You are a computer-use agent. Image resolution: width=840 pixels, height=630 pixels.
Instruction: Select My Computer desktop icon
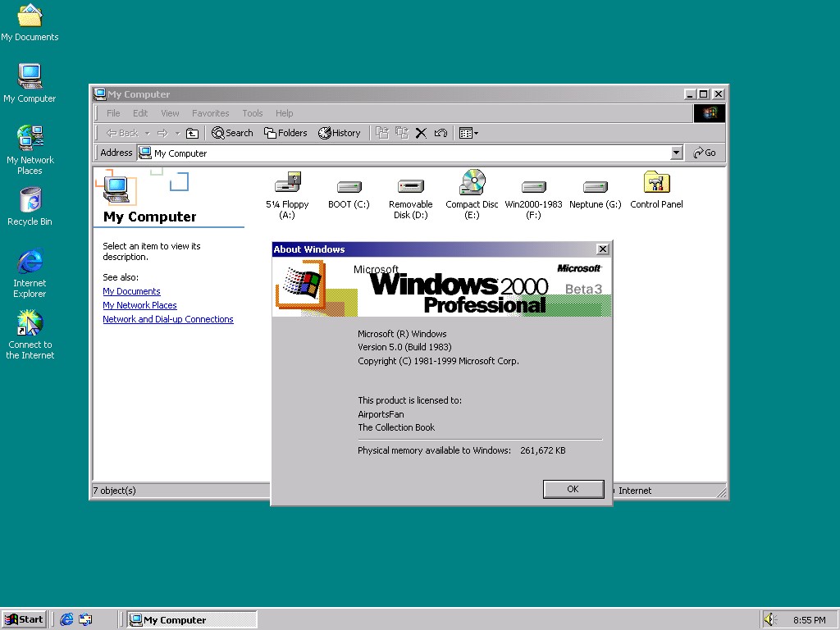(x=30, y=84)
